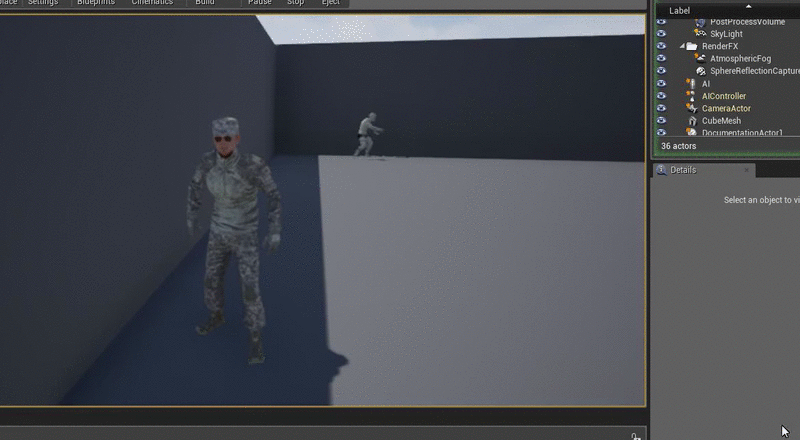Select the RenderFX folder row
Screen dimensions: 800x440
point(720,46)
